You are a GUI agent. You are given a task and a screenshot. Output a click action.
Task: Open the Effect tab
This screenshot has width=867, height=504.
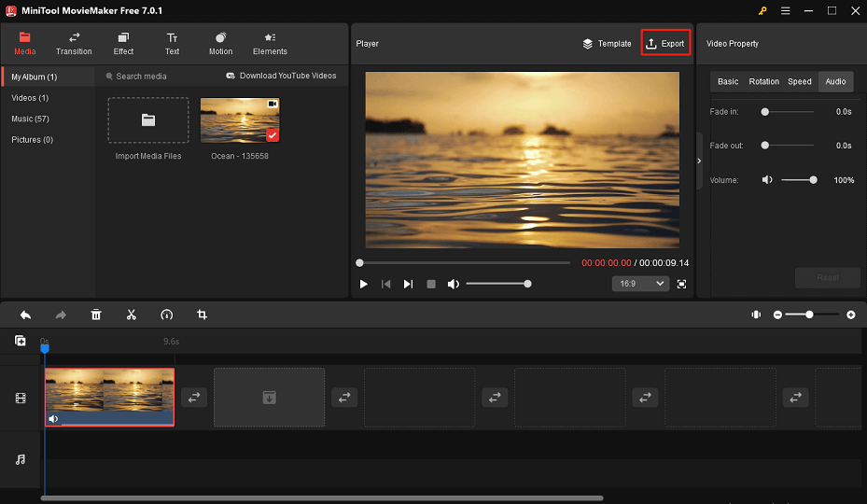click(x=123, y=43)
